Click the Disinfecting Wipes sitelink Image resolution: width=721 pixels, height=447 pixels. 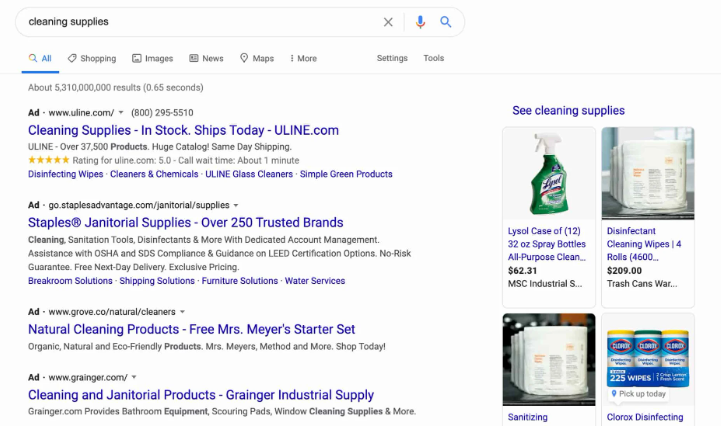pos(65,174)
